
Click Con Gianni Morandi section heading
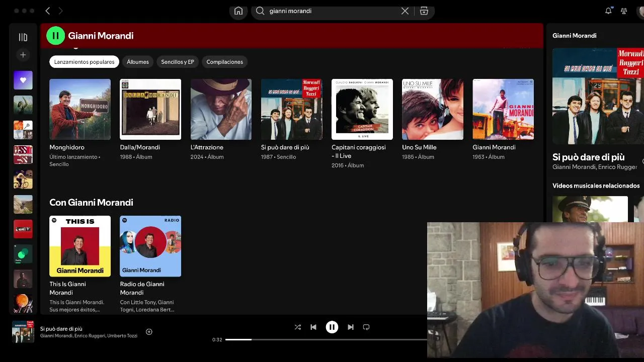click(x=91, y=203)
